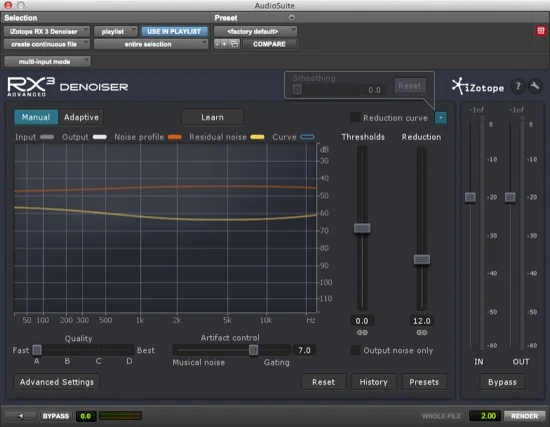Open the playlist dropdown
550x427 pixels.
pos(115,32)
